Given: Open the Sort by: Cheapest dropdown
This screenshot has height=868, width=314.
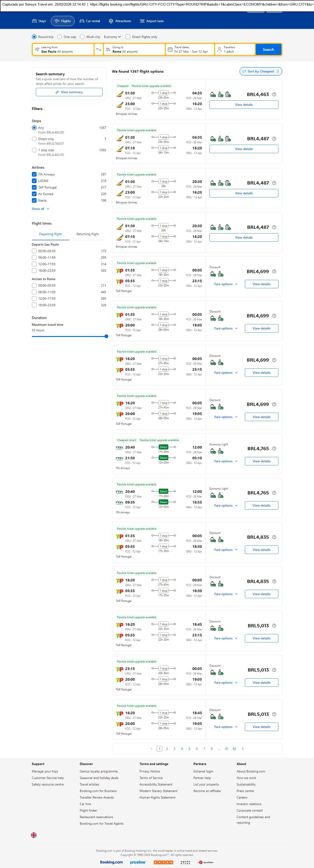Looking at the screenshot, I should click(260, 72).
